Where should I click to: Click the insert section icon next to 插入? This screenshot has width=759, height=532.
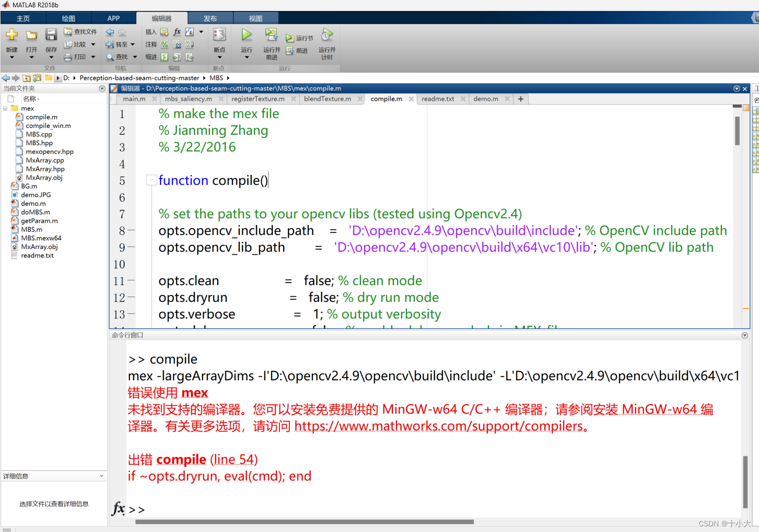tap(165, 32)
